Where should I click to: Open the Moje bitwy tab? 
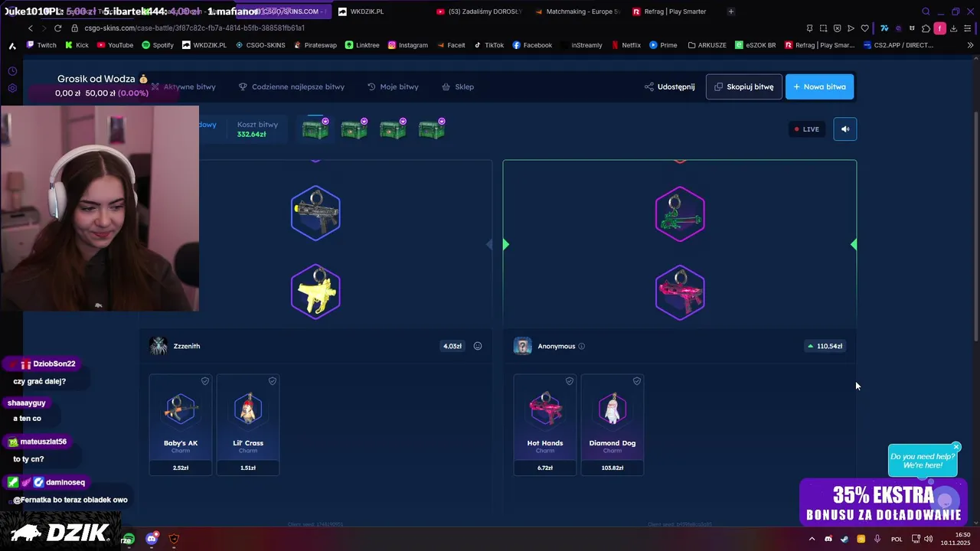click(x=393, y=86)
